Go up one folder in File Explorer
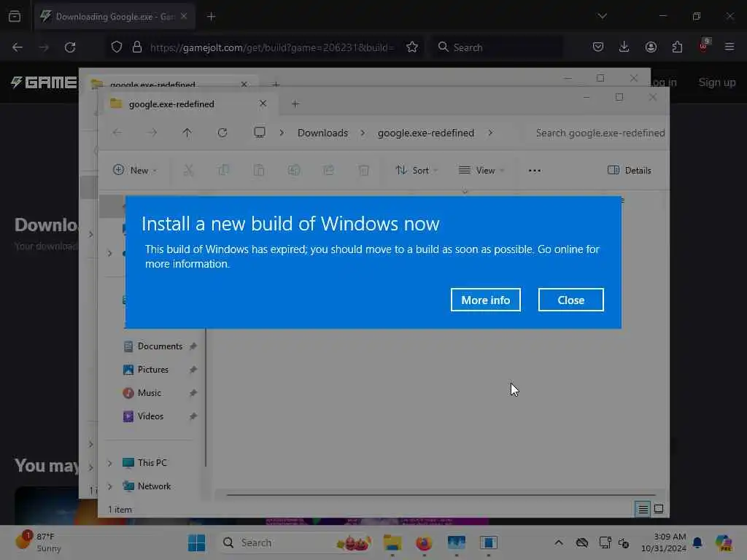Image resolution: width=747 pixels, height=560 pixels. (187, 133)
